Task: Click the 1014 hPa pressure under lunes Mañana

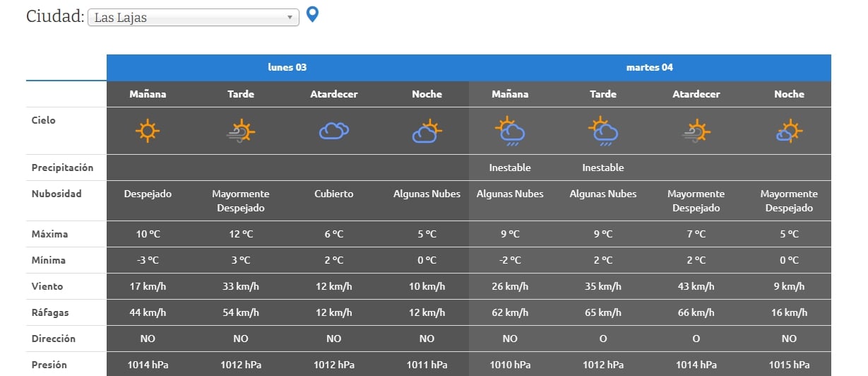Action: [x=148, y=365]
